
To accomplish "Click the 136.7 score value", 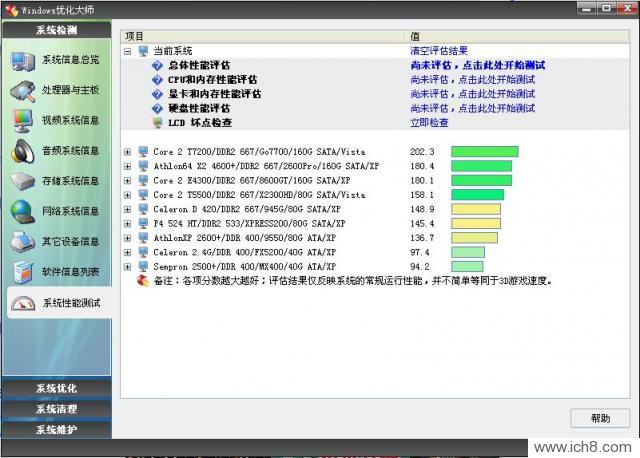I will (x=422, y=238).
